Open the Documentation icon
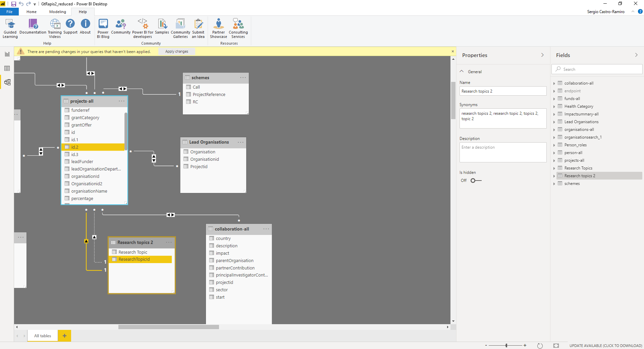 33,27
